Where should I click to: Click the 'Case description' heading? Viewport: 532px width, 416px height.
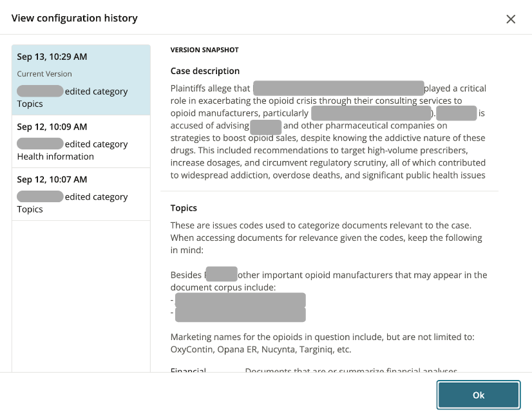click(x=205, y=71)
